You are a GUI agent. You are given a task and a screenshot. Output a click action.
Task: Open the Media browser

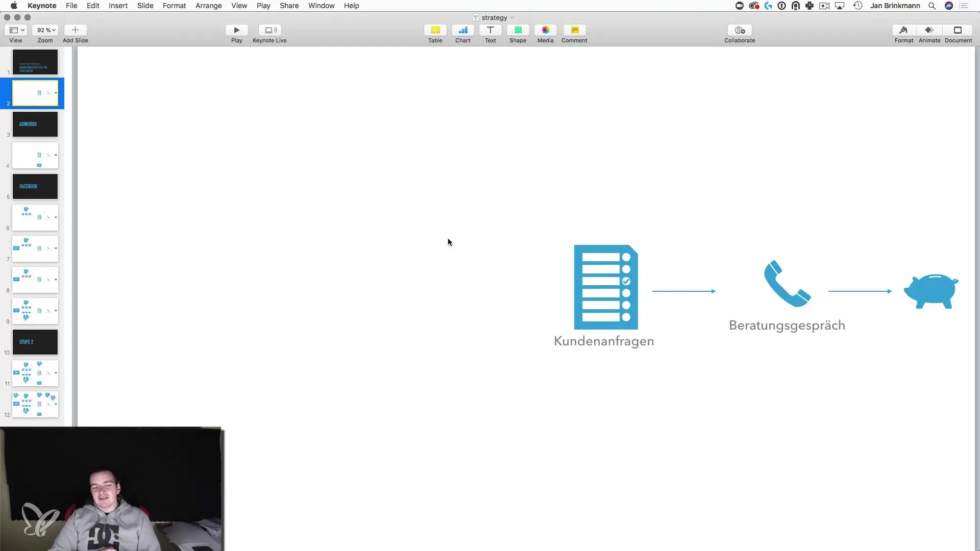[545, 30]
